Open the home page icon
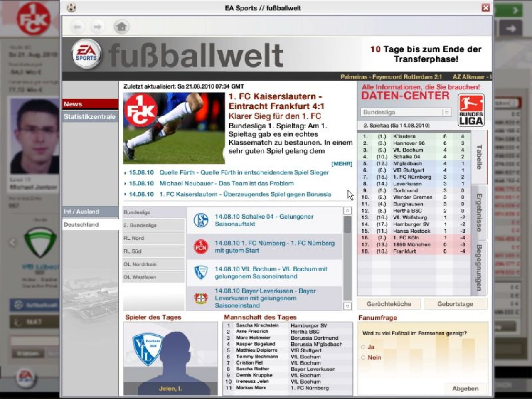 click(121, 27)
